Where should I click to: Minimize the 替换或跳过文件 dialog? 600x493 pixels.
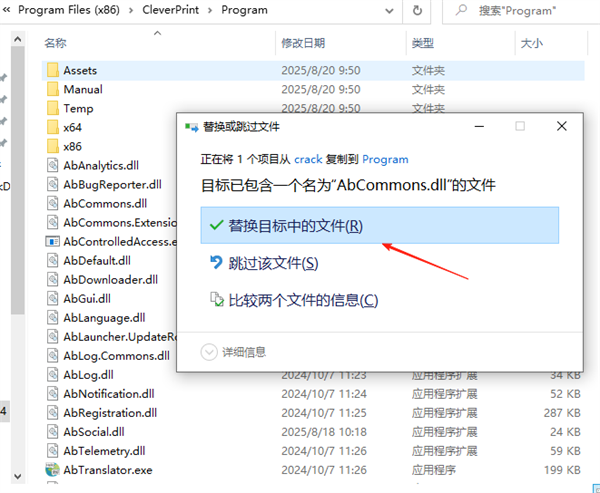coord(479,126)
